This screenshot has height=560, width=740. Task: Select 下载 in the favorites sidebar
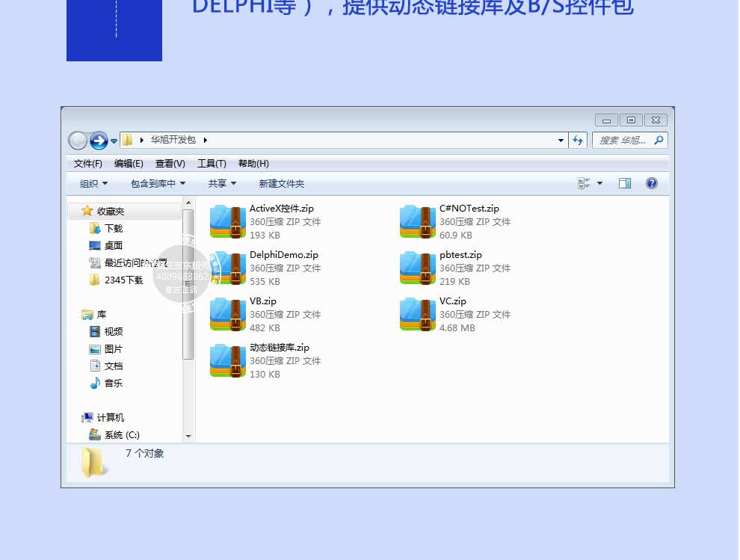[x=114, y=228]
